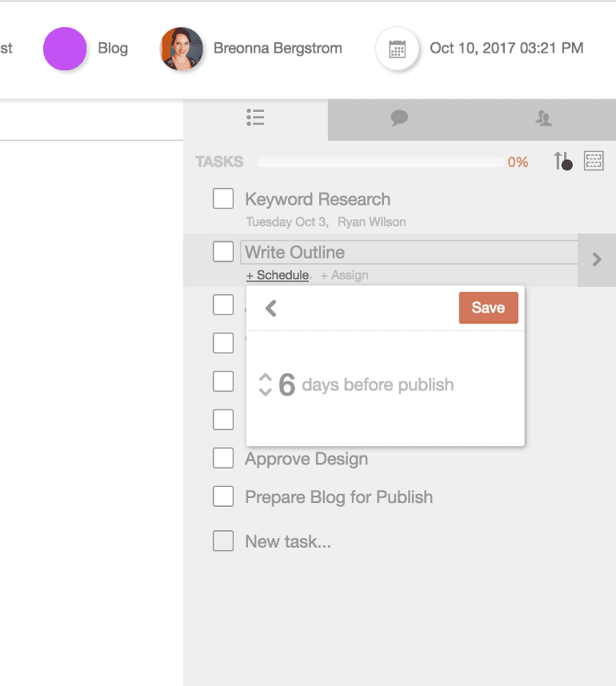The image size is (616, 686).
Task: Click the calendar icon beside the publish date
Action: pos(397,49)
